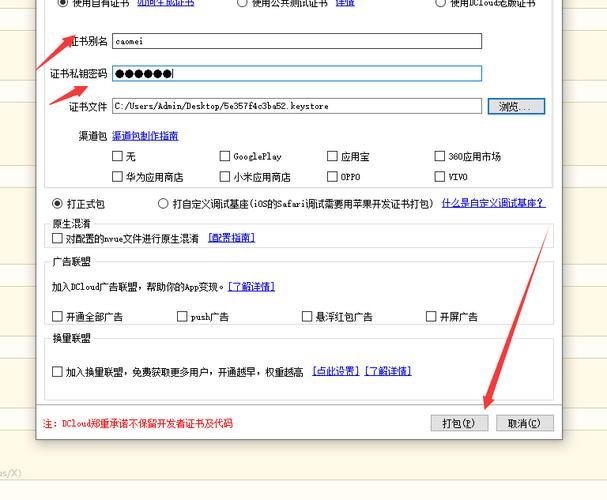Click the 取消(C) button

click(525, 423)
